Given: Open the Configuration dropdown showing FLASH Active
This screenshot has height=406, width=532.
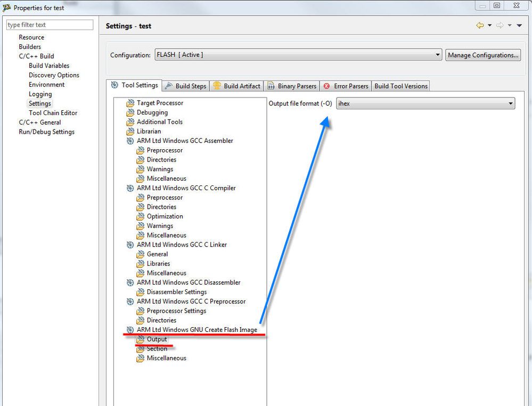Looking at the screenshot, I should (x=438, y=55).
